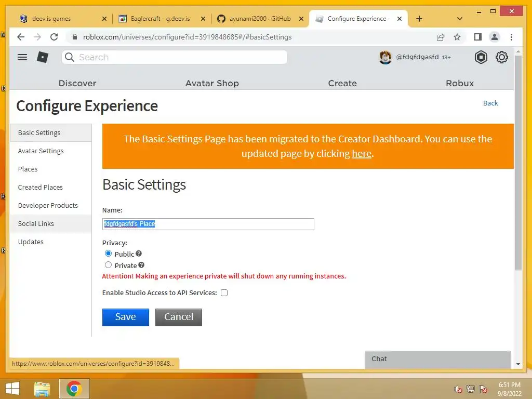Click the Private privacy help icon
Image resolution: width=532 pixels, height=399 pixels.
click(141, 265)
